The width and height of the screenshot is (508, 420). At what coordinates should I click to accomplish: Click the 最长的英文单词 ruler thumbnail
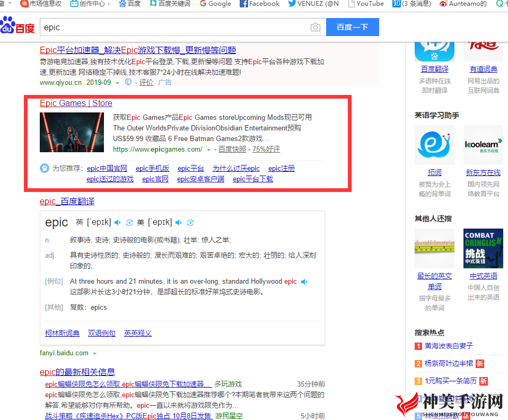pyautogui.click(x=434, y=248)
